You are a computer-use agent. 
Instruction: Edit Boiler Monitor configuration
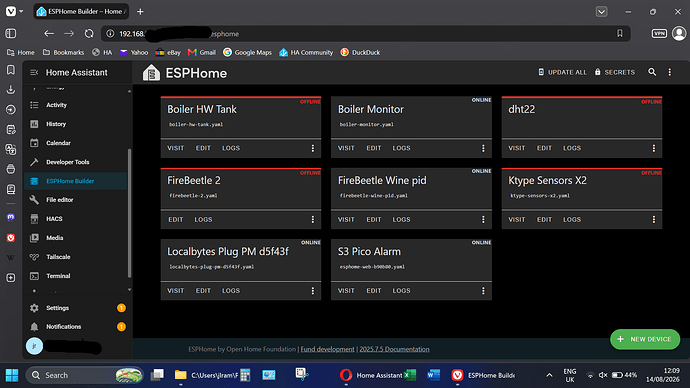[x=374, y=148]
